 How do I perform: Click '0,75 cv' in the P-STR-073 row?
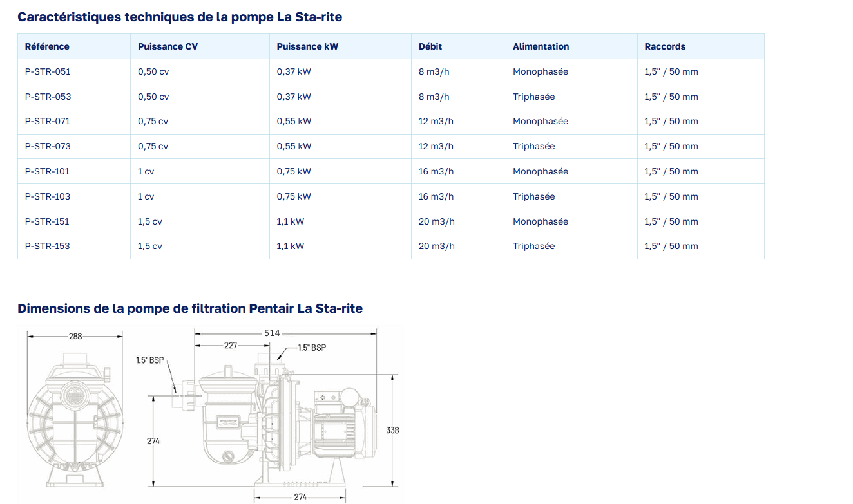(153, 146)
